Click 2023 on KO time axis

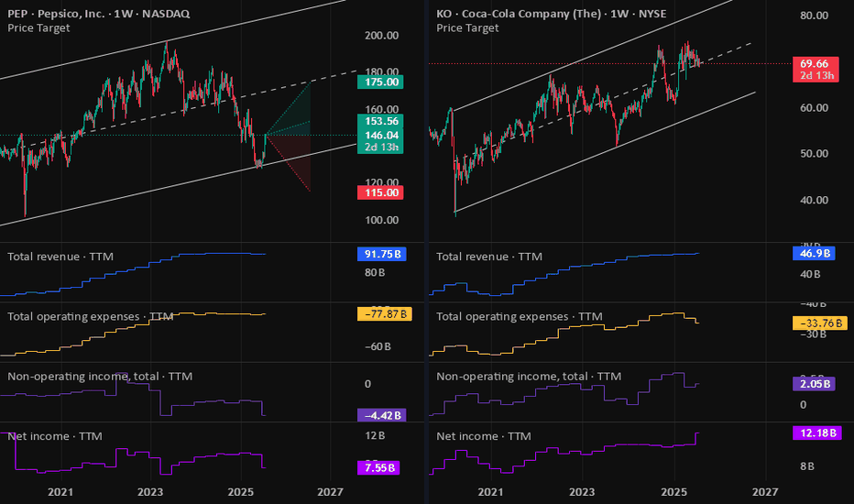coord(582,492)
